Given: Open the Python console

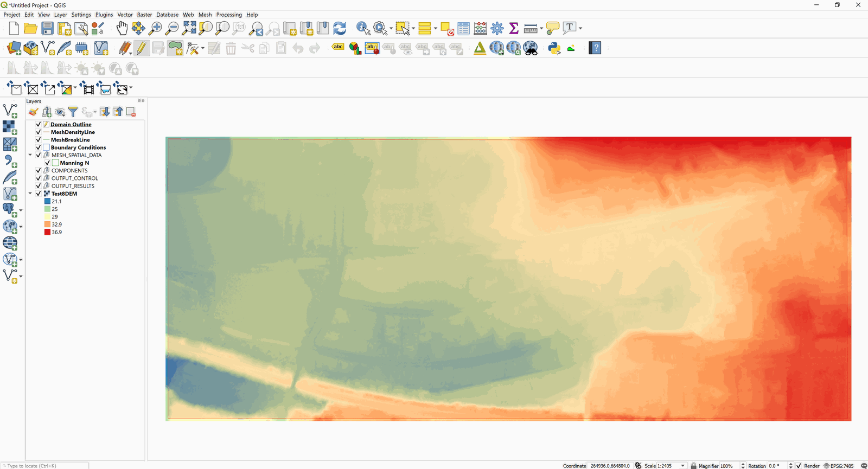Looking at the screenshot, I should click(554, 48).
